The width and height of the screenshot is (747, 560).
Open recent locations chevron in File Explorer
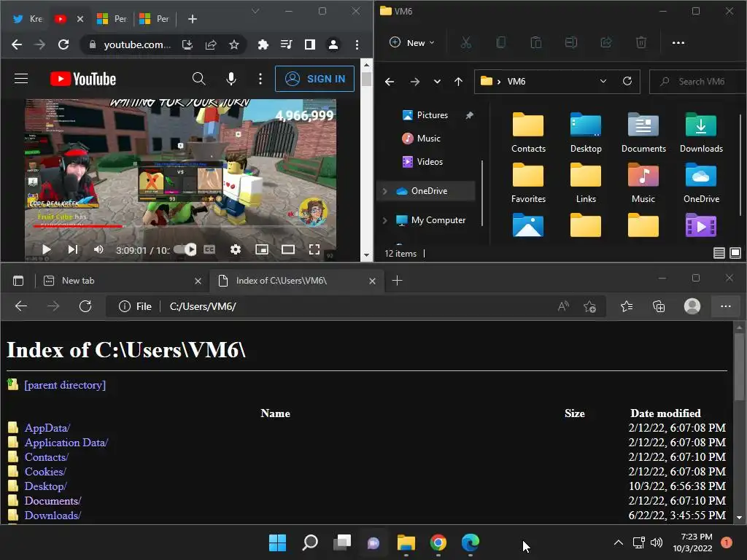tap(437, 82)
